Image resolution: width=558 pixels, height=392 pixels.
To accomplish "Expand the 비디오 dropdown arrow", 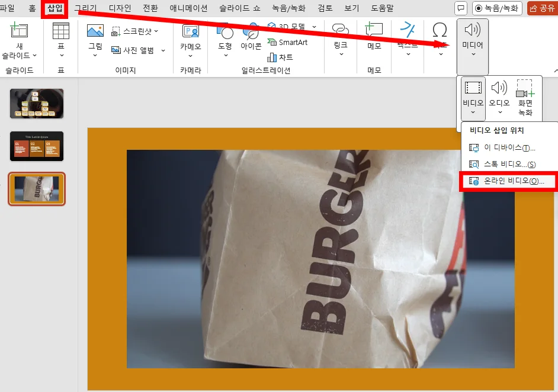I will pyautogui.click(x=473, y=113).
